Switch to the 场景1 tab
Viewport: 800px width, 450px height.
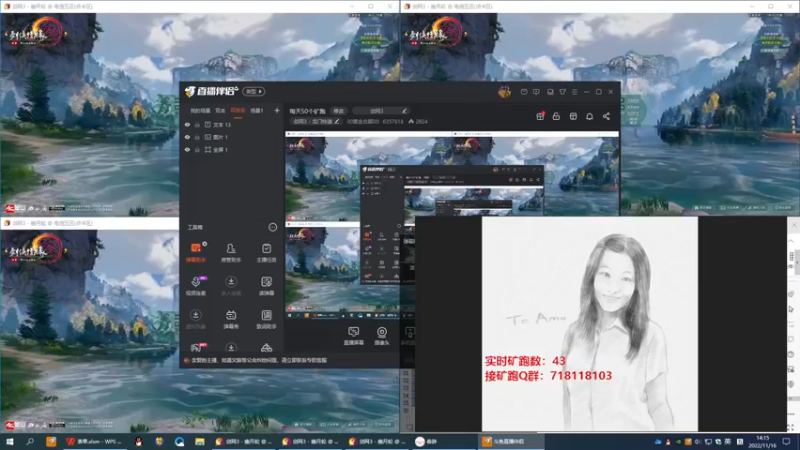[257, 111]
